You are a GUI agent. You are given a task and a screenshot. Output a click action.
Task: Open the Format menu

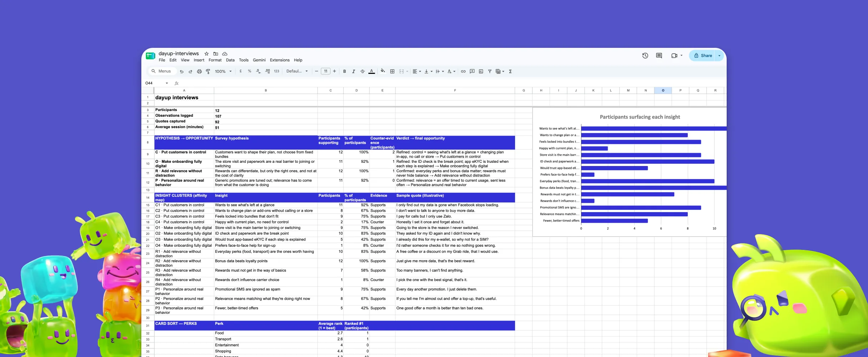tap(215, 60)
